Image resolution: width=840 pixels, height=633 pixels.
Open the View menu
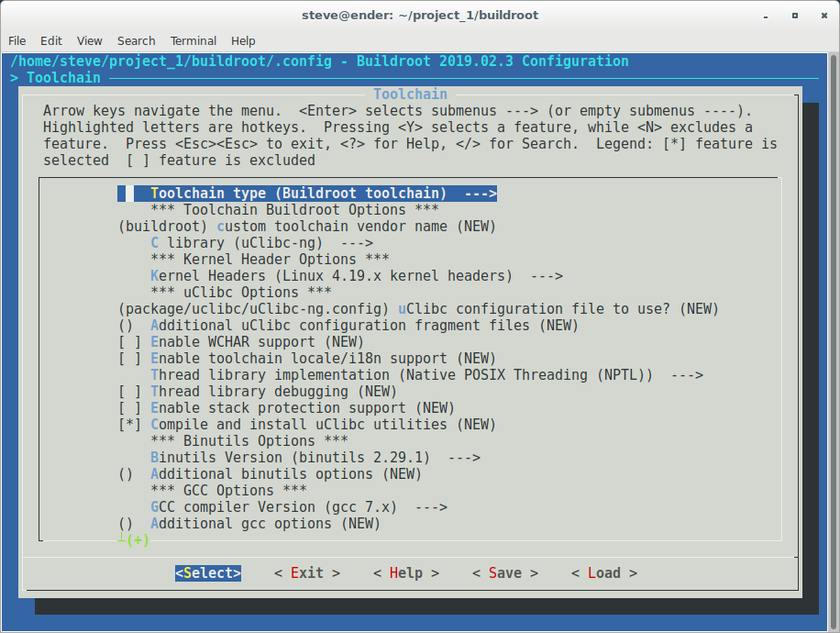pyautogui.click(x=89, y=40)
